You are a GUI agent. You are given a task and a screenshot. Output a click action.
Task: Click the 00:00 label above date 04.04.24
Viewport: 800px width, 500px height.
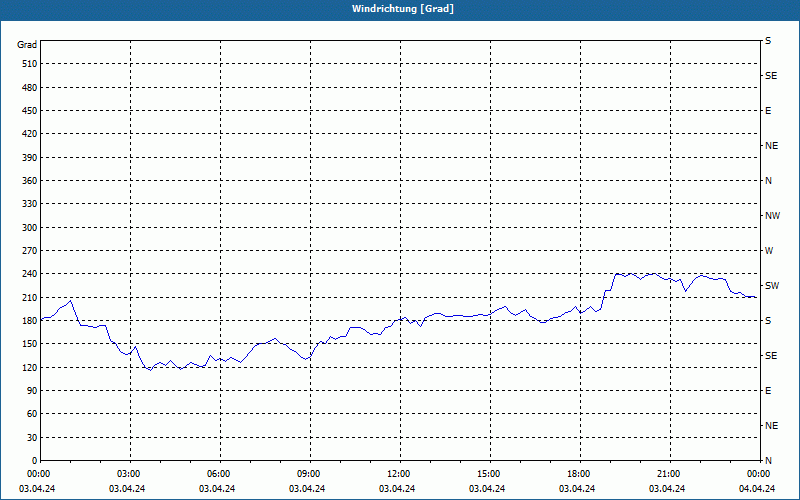click(x=758, y=474)
